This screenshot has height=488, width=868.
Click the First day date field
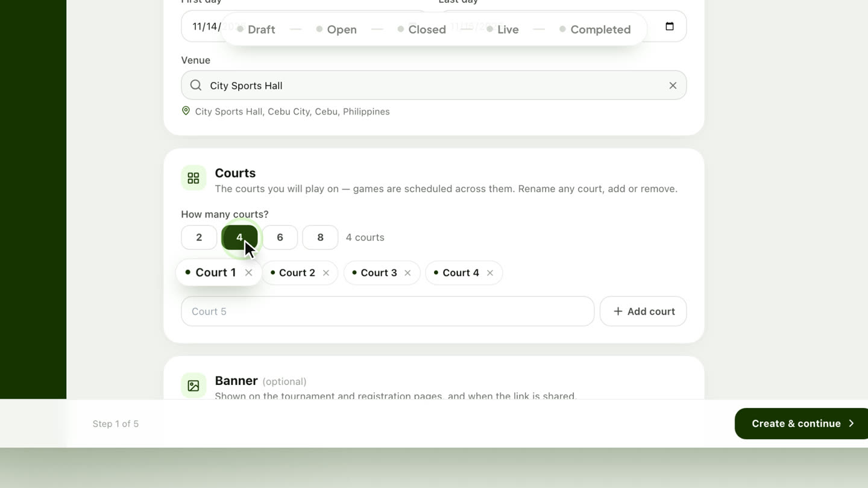304,26
